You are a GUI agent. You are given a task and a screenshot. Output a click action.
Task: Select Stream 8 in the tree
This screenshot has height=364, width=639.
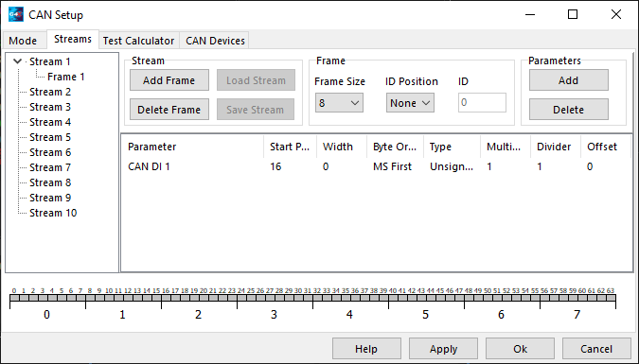pos(50,182)
